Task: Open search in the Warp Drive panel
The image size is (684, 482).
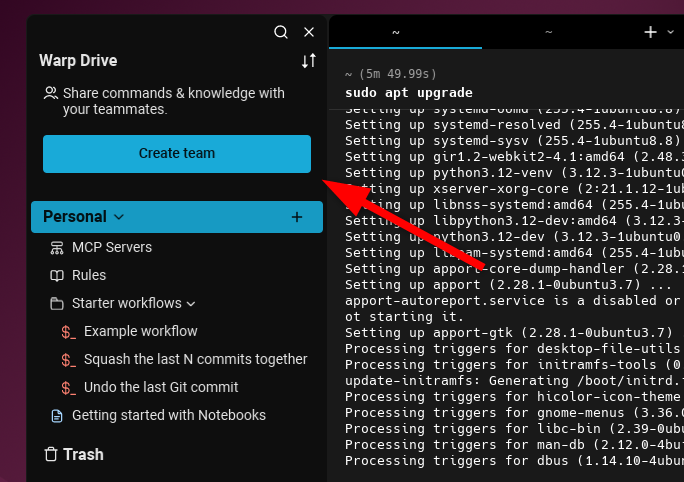Action: click(x=281, y=32)
